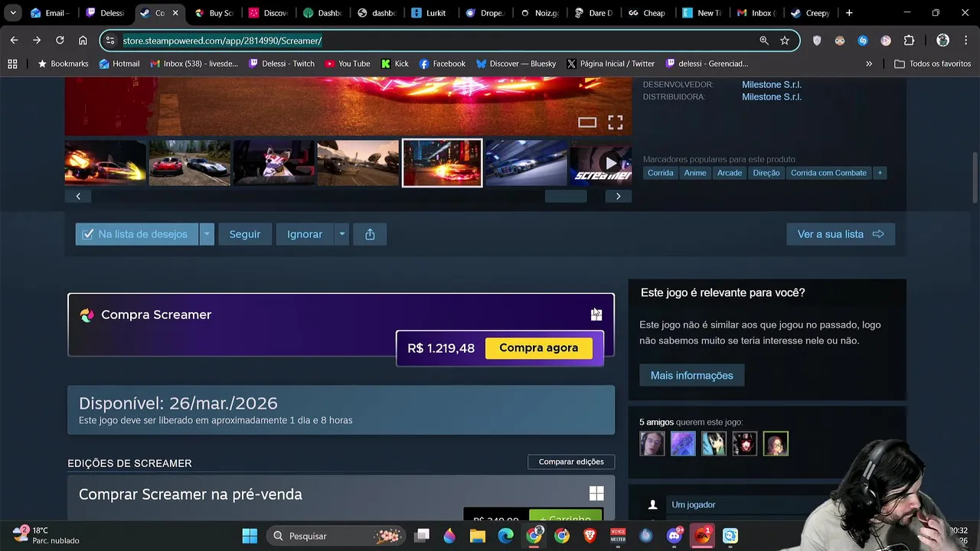
Task: Click the Ignorar button
Action: [x=305, y=234]
